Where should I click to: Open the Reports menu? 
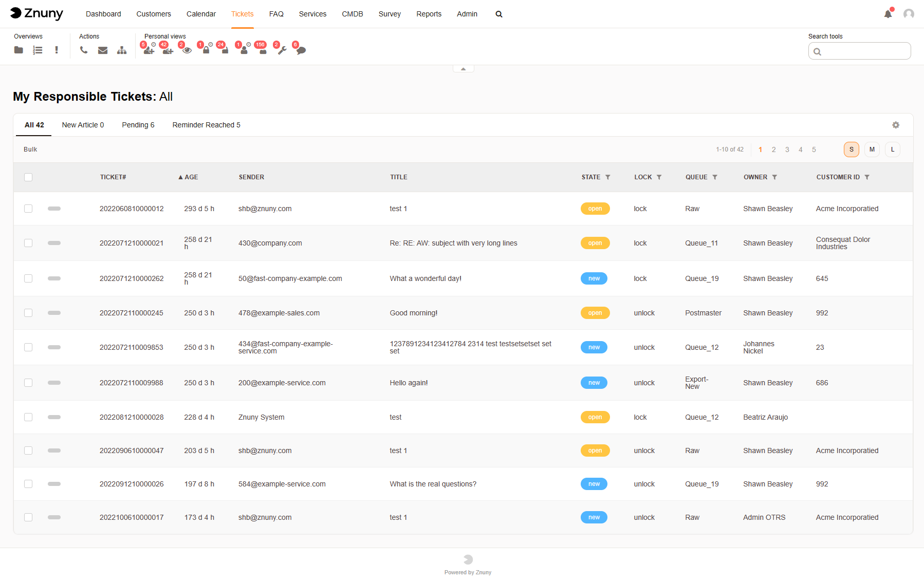pyautogui.click(x=429, y=14)
